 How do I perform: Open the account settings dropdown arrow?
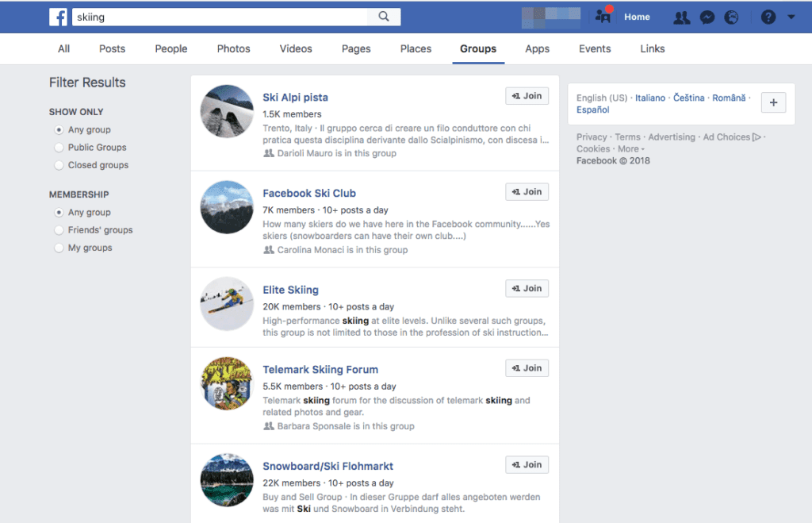click(791, 17)
